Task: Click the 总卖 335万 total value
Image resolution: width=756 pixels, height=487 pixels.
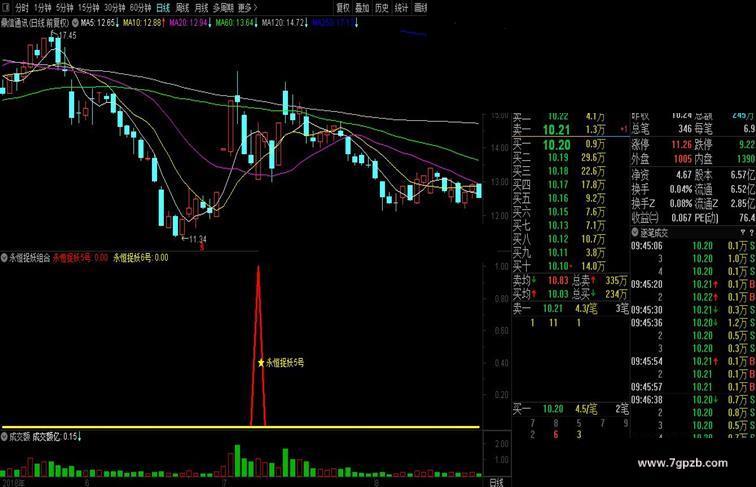Action: pos(617,280)
